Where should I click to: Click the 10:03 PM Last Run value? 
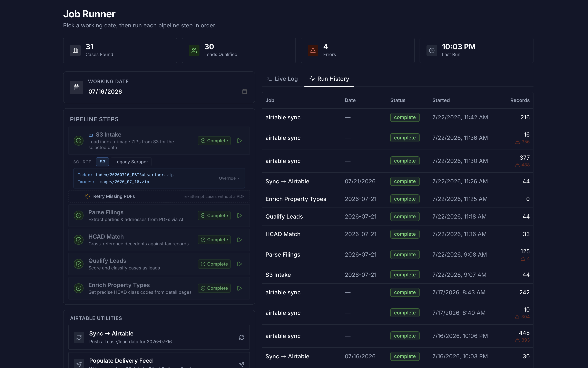tap(459, 46)
